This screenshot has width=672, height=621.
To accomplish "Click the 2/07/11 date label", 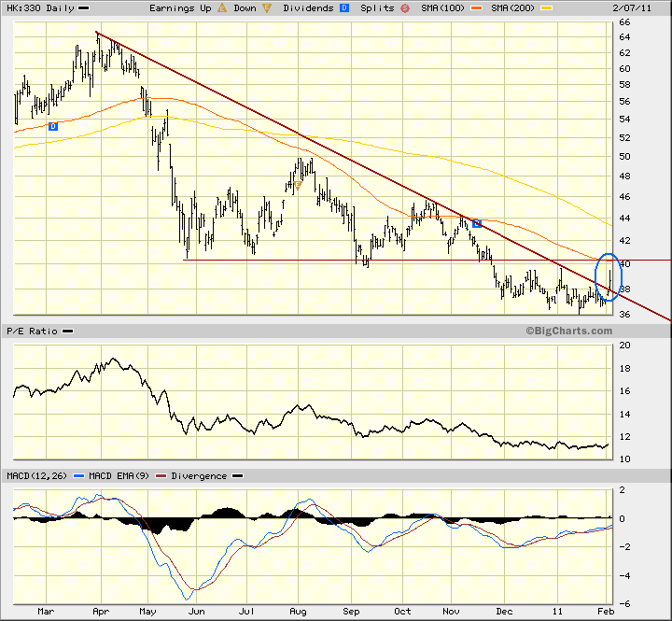I will coord(631,8).
